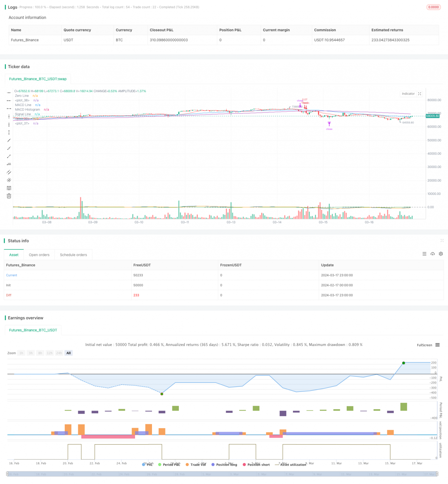Open the chart settings gear in Status info
Image resolution: width=448 pixels, height=484 pixels.
coord(441,254)
